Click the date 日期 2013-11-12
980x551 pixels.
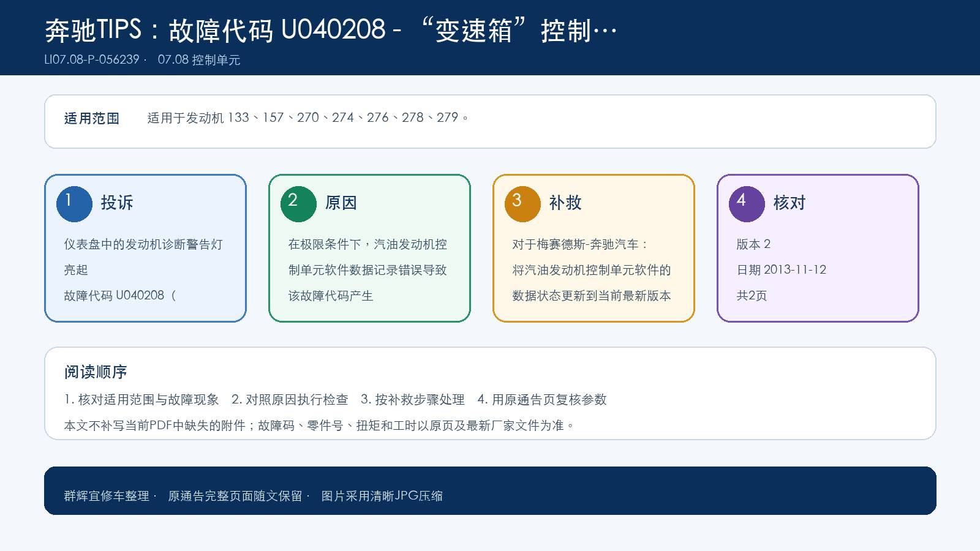(782, 270)
